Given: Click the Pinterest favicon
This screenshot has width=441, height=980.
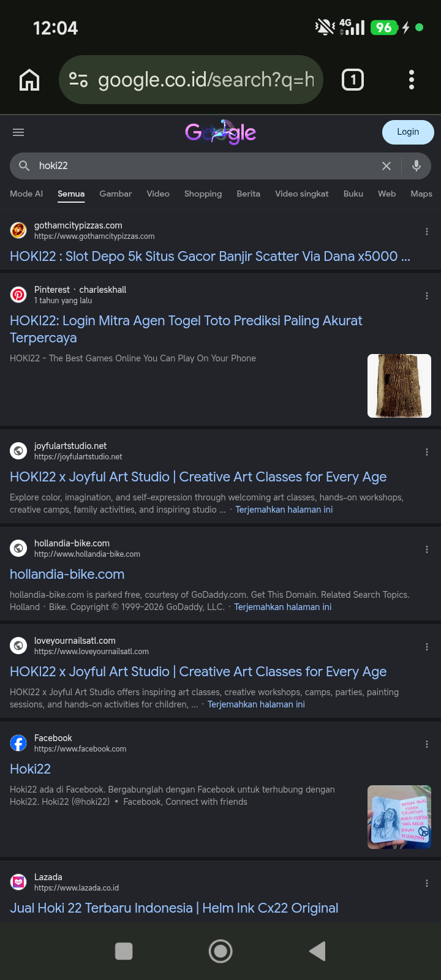Looking at the screenshot, I should 18,295.
